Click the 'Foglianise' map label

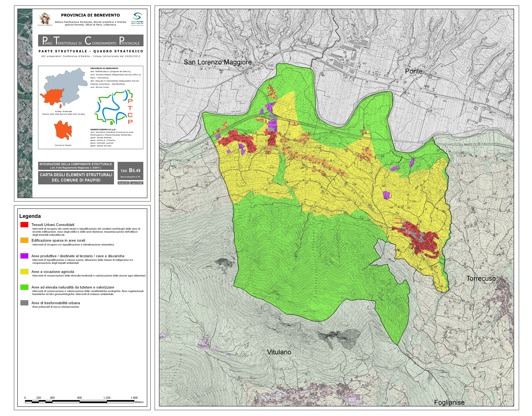coord(449,402)
